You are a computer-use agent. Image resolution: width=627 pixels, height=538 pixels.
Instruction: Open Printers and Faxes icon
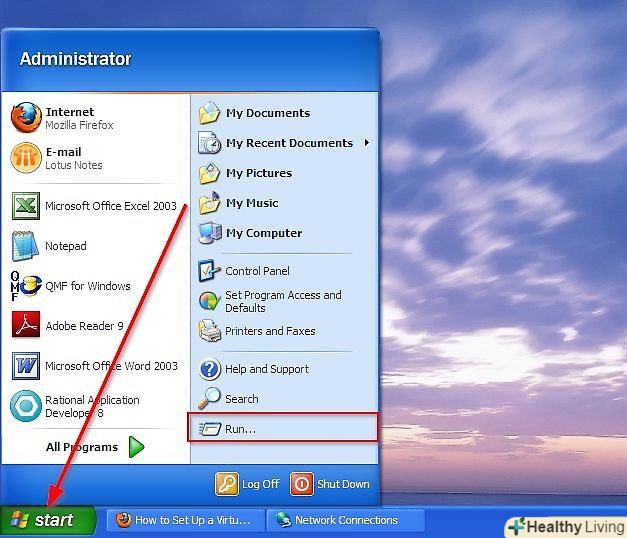(x=210, y=331)
